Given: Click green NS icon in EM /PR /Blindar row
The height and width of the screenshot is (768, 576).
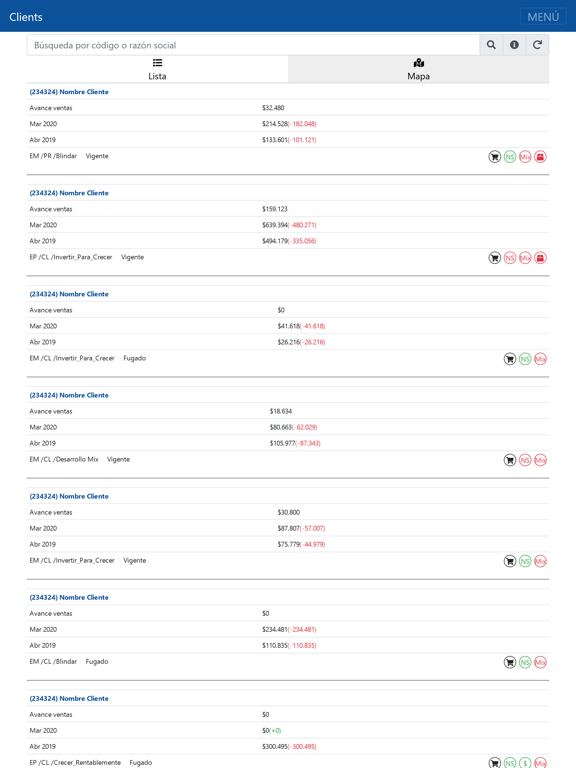Looking at the screenshot, I should point(510,157).
